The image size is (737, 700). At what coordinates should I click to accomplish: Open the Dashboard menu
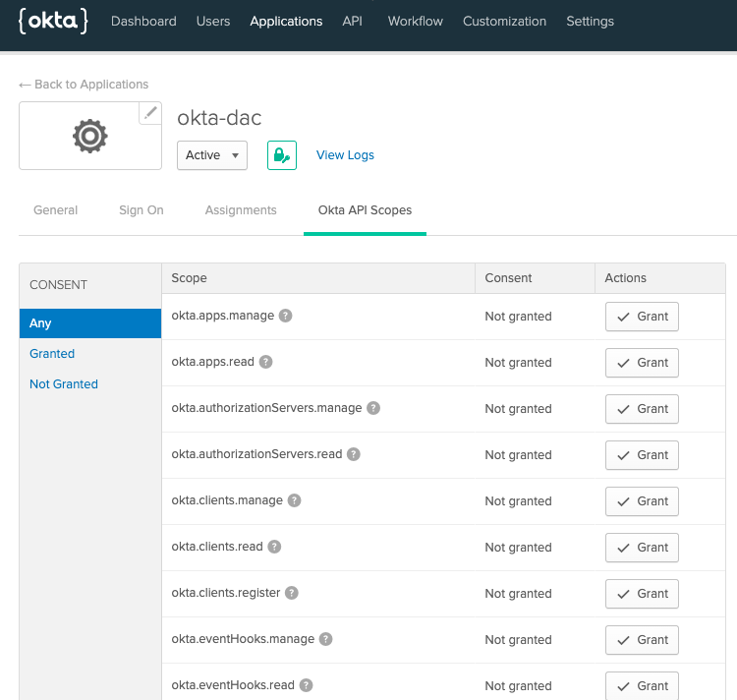pyautogui.click(x=143, y=22)
